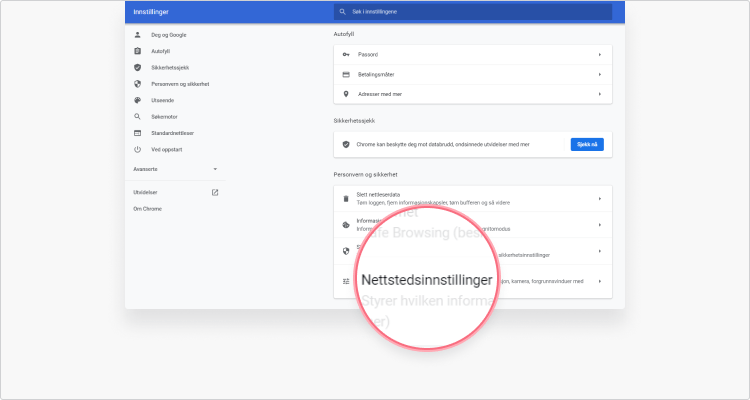Open the Sikkerhet row using right arrow
750x400 pixels.
(599, 251)
